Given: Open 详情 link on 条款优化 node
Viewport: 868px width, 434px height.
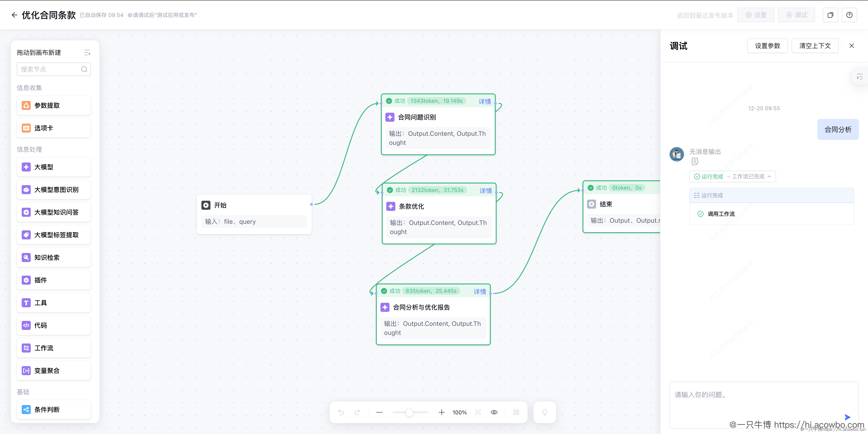Looking at the screenshot, I should point(485,191).
